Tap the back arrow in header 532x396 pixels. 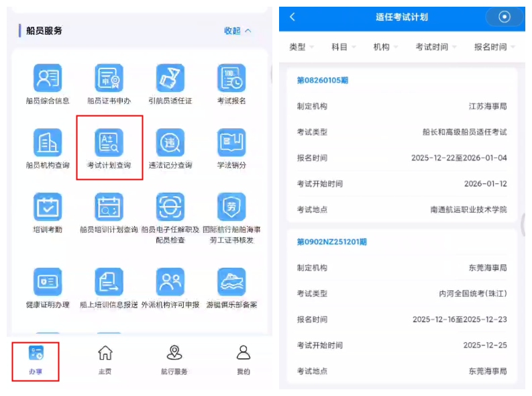[x=292, y=17]
